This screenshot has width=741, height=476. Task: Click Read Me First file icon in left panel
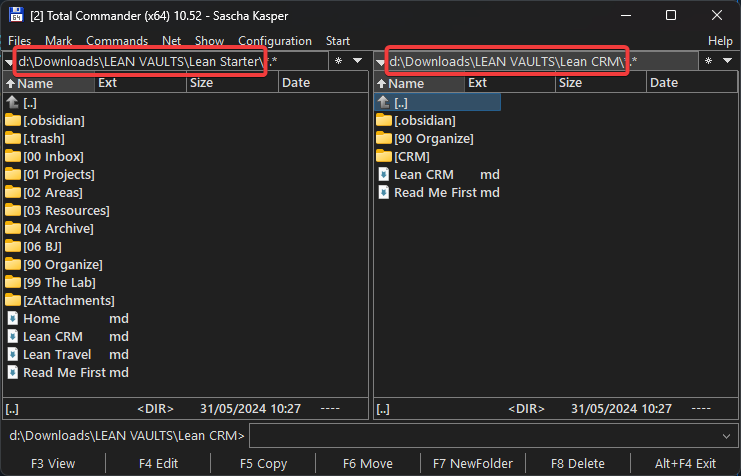[13, 372]
